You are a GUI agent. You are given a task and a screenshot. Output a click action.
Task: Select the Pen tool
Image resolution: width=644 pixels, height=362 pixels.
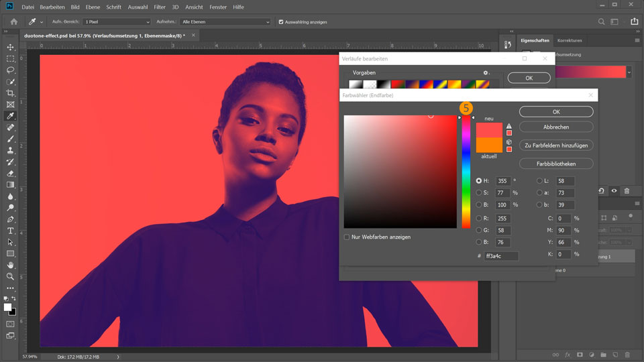click(11, 220)
